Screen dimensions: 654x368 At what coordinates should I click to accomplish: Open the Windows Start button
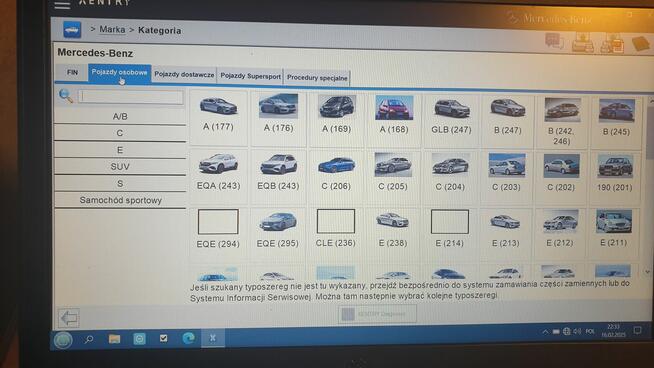(63, 340)
